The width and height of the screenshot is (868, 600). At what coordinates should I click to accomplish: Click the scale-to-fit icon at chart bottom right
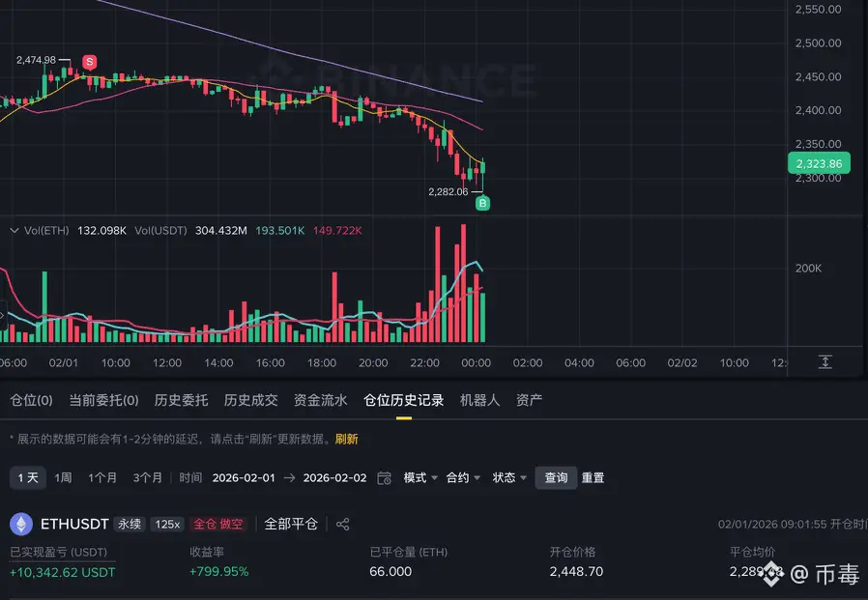[825, 362]
